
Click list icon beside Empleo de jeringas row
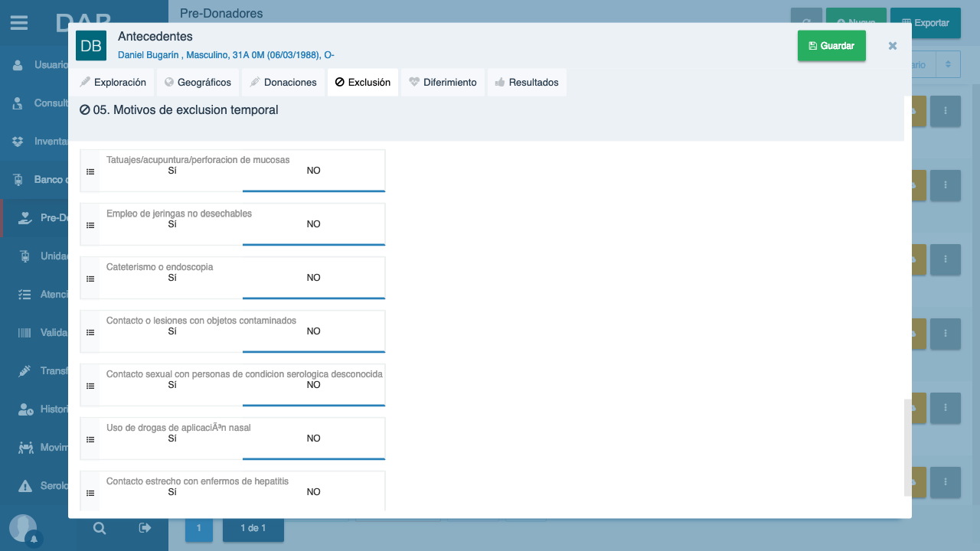pyautogui.click(x=90, y=226)
